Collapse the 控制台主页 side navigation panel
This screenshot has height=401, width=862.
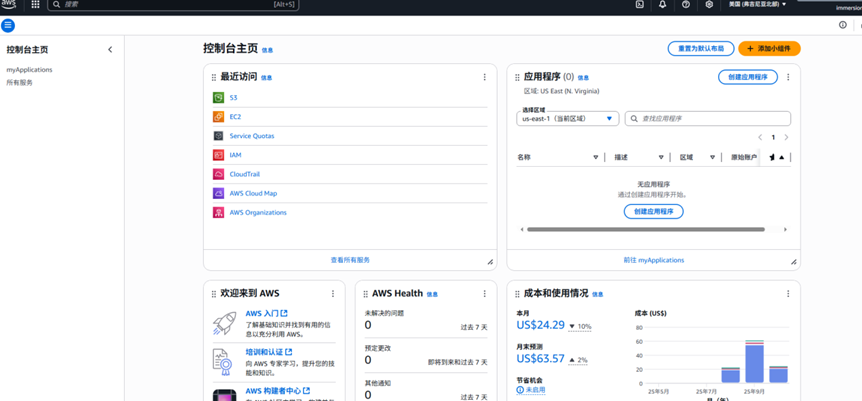(110, 49)
